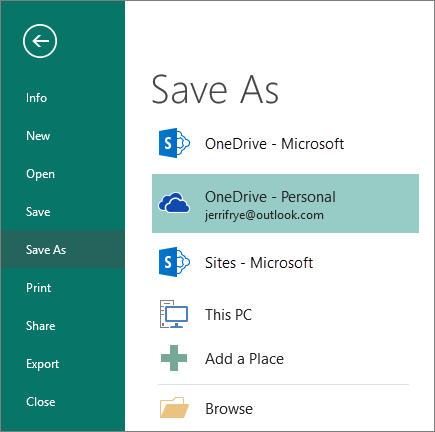
Task: Choose Sites - Microsoft location
Action: pos(285,263)
